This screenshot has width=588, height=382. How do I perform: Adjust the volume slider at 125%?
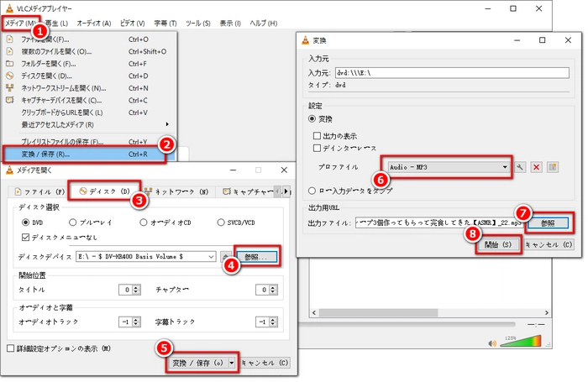coord(529,343)
